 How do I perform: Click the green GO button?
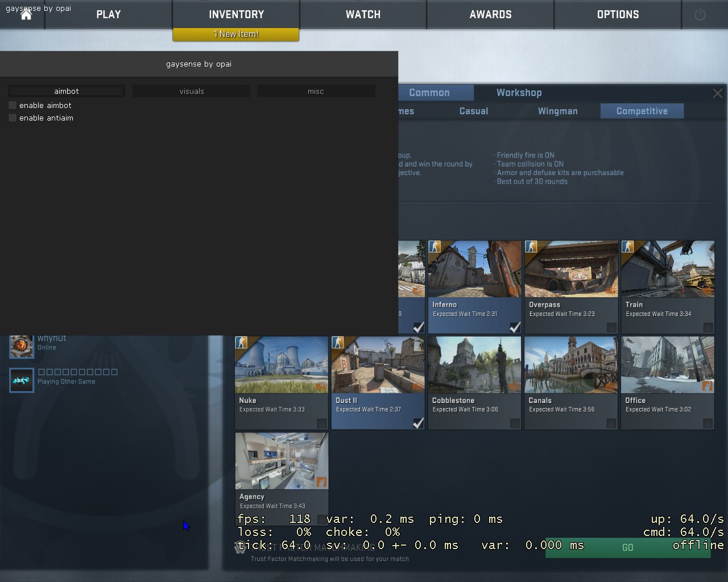(628, 547)
